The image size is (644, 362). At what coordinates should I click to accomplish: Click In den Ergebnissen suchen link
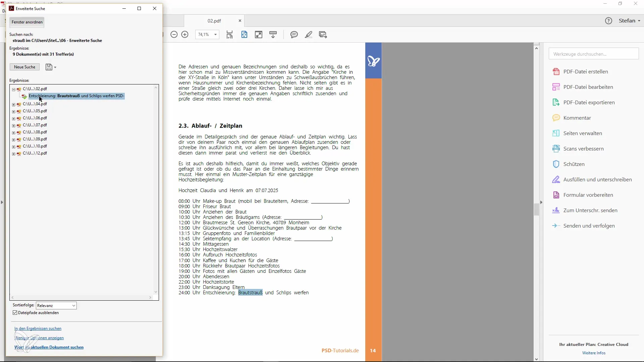(x=38, y=328)
